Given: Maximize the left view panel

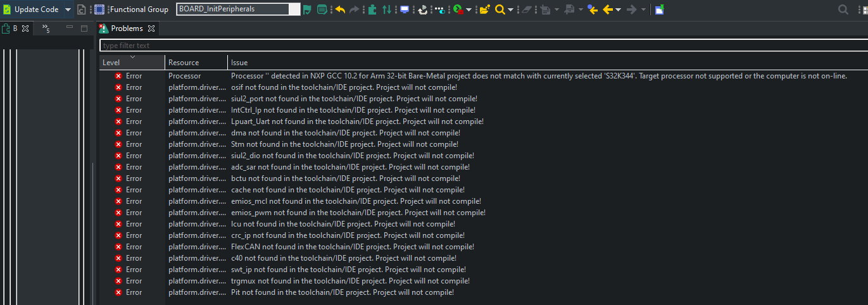Looking at the screenshot, I should (84, 28).
